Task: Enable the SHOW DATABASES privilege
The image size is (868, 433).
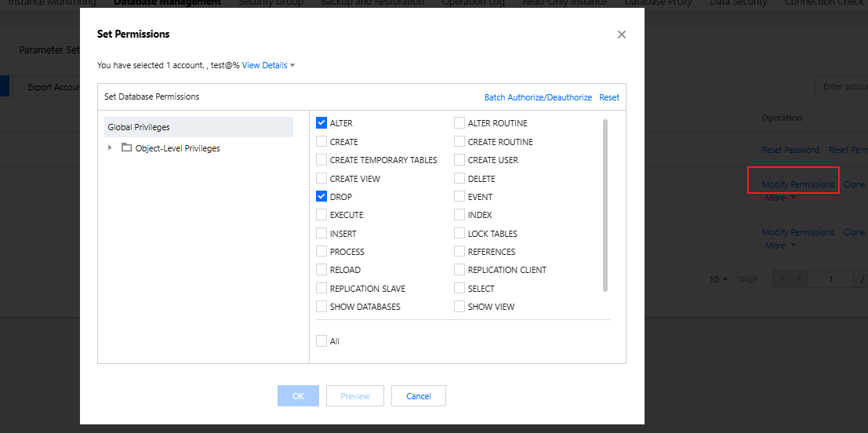Action: [x=321, y=307]
